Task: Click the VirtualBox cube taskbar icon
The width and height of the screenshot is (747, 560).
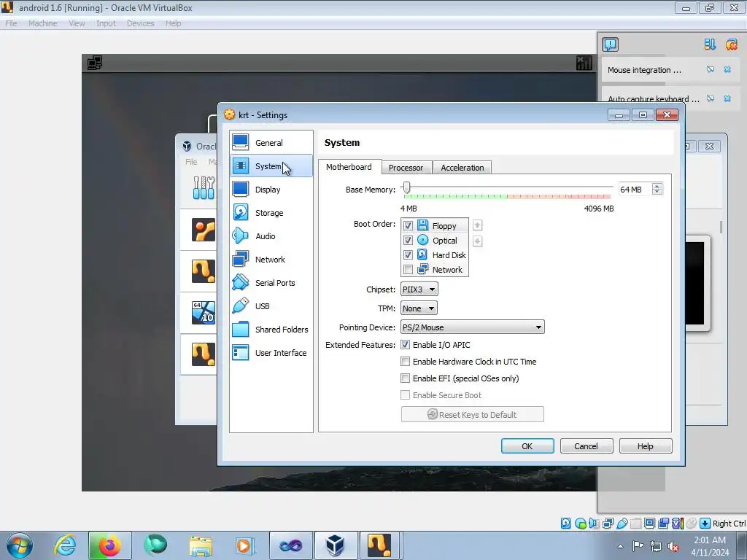Action: [335, 545]
